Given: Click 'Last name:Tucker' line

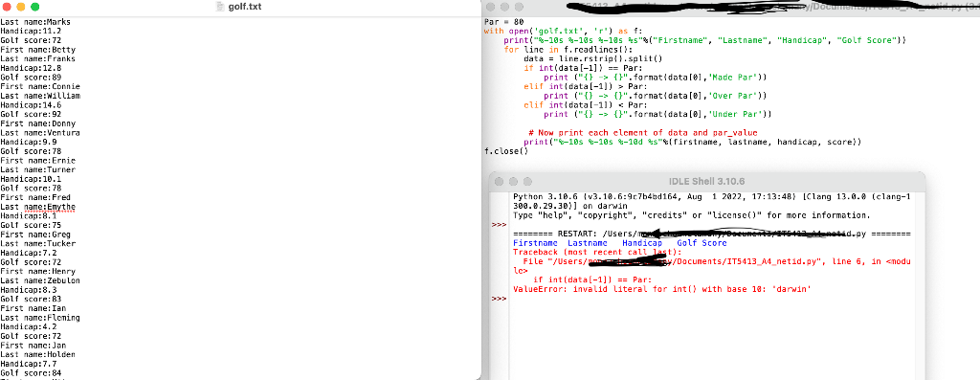Looking at the screenshot, I should tap(37, 244).
